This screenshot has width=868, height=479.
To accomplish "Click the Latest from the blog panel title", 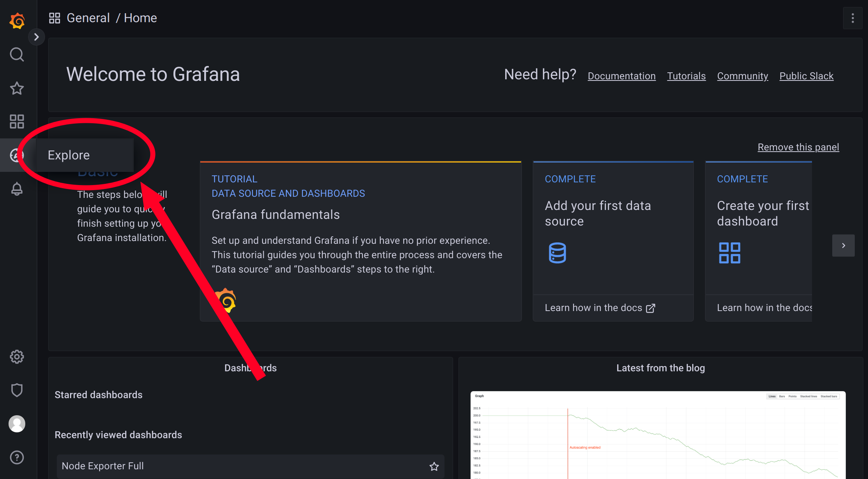I will pyautogui.click(x=660, y=368).
